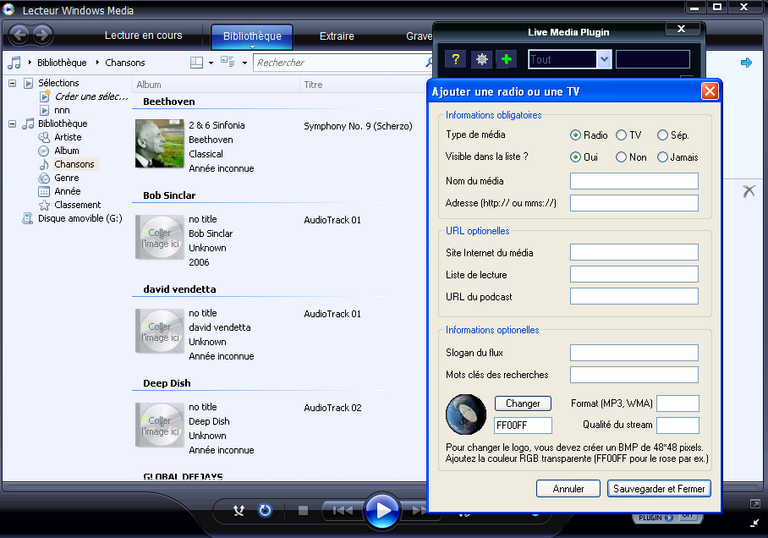Open the Tout filter dropdown
Viewport: 768px width, 538px height.
[x=604, y=59]
